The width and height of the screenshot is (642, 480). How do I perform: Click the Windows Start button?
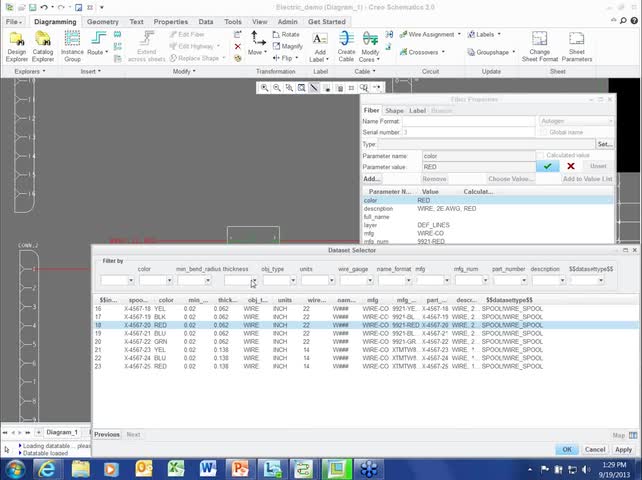tap(15, 469)
